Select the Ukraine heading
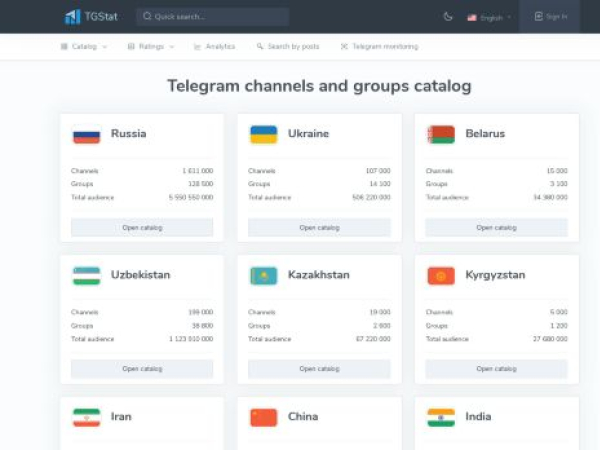 click(x=308, y=134)
